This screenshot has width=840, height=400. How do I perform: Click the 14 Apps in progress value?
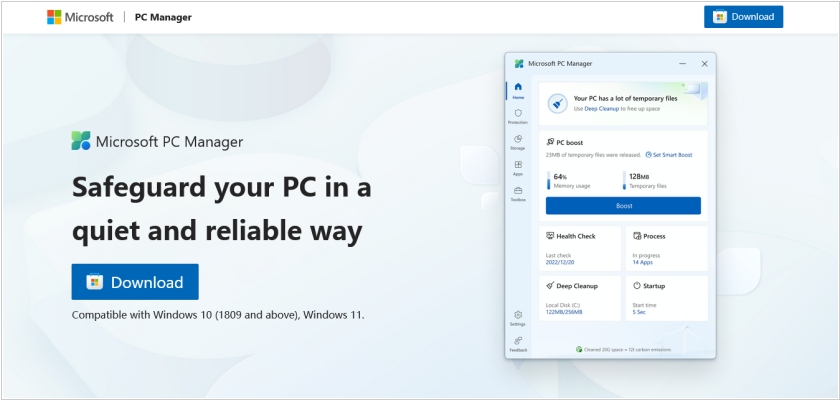(x=642, y=262)
